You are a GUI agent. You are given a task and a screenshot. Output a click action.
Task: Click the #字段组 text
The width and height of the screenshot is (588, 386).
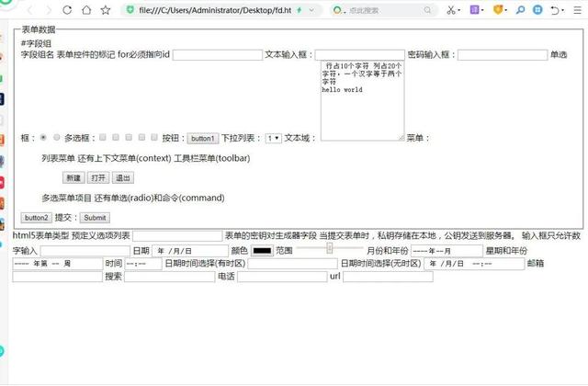tap(36, 43)
